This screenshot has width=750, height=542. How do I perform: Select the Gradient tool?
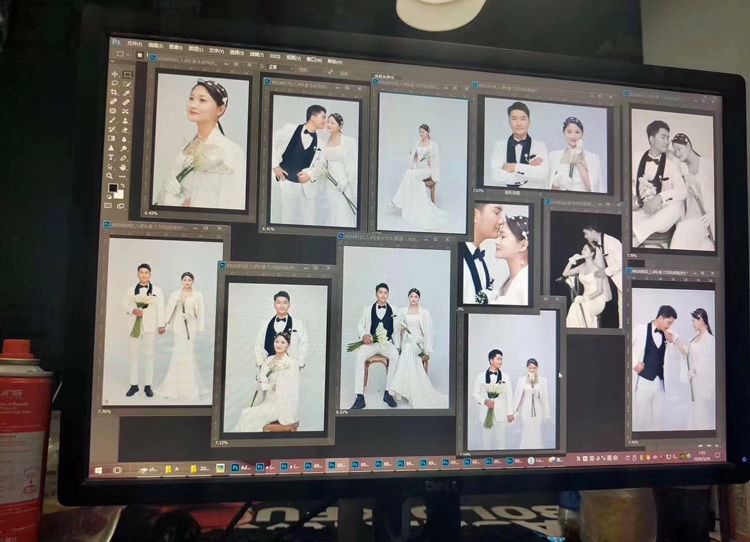click(x=111, y=138)
